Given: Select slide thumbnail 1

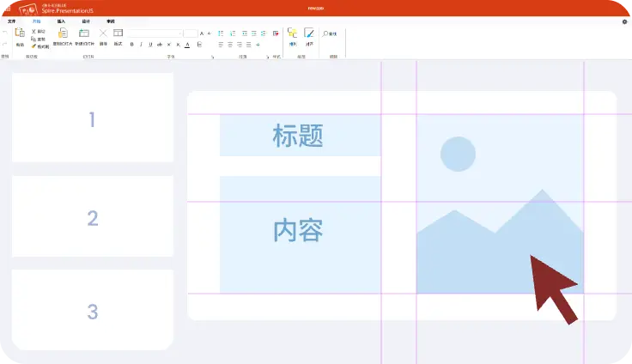Looking at the screenshot, I should point(93,118).
